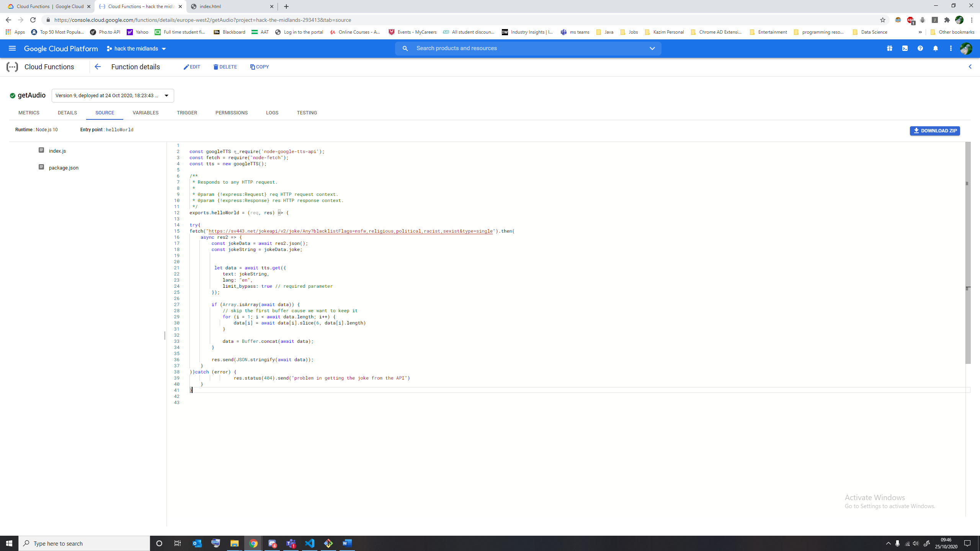Open the notifications bell
Viewport: 980px width, 551px height.
(936, 49)
